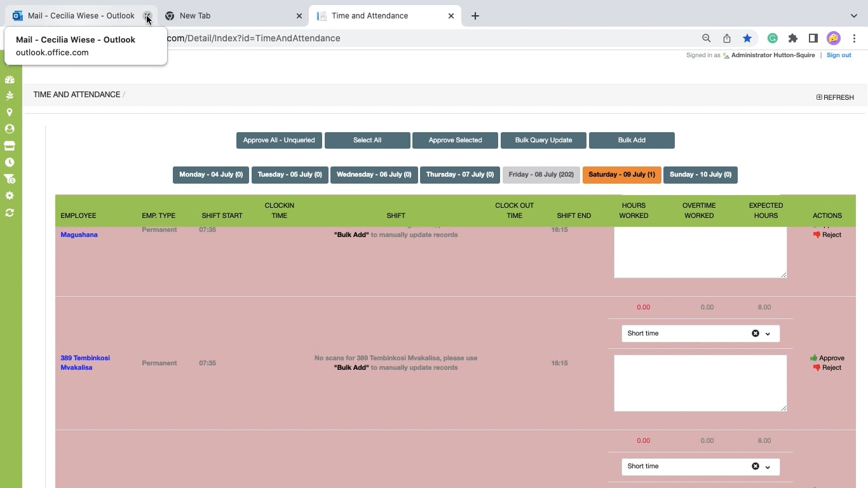
Task: Open the location pin sidebar icon
Action: 10,112
